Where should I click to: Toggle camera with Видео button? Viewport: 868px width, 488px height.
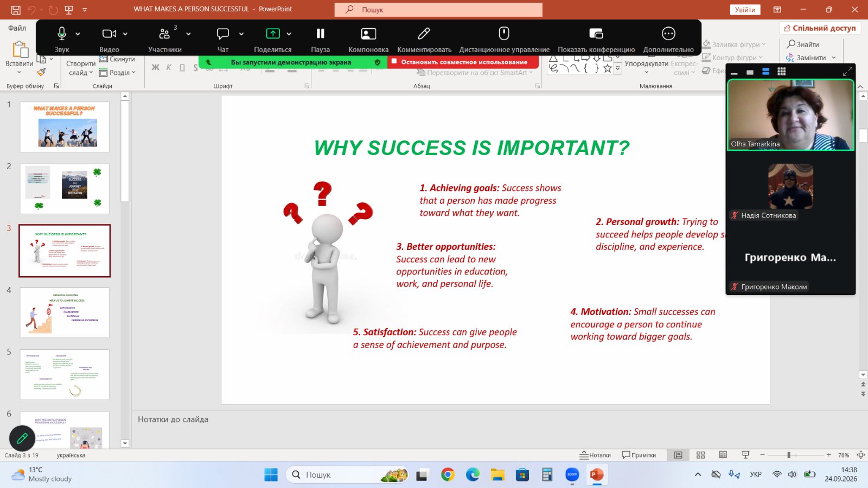coord(109,40)
